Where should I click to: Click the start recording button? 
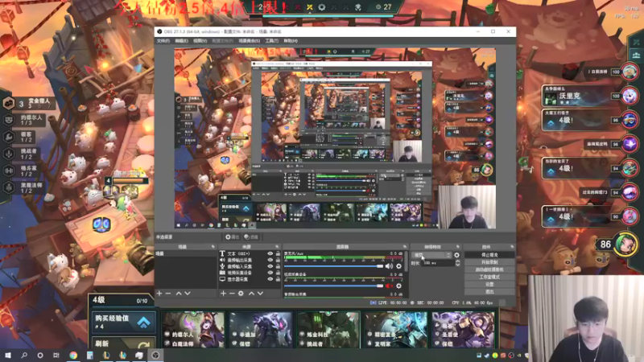[x=489, y=262]
